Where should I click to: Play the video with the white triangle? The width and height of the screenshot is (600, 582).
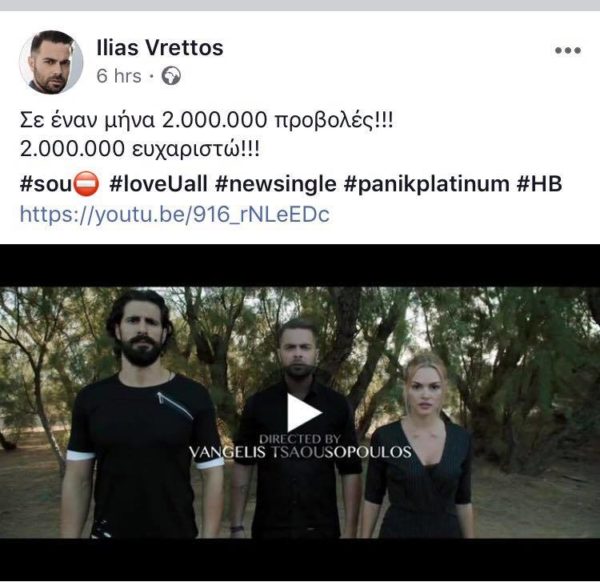tap(304, 413)
